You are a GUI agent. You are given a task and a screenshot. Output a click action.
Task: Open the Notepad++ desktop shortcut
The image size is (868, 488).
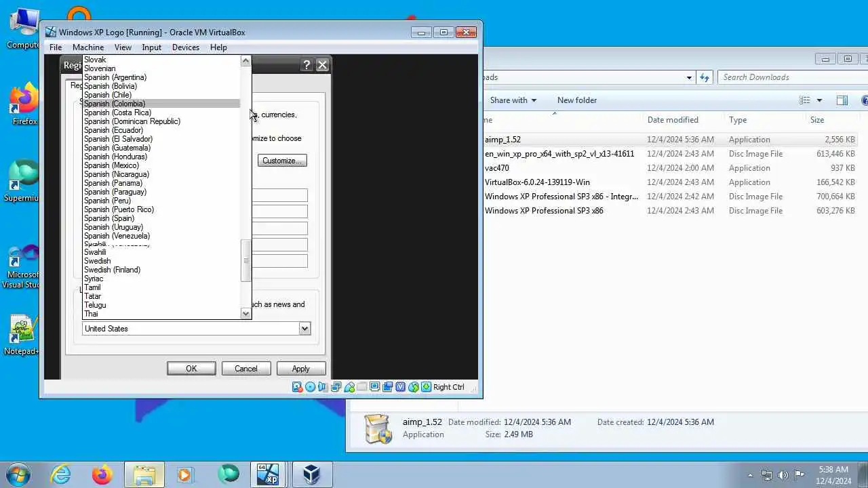(22, 335)
